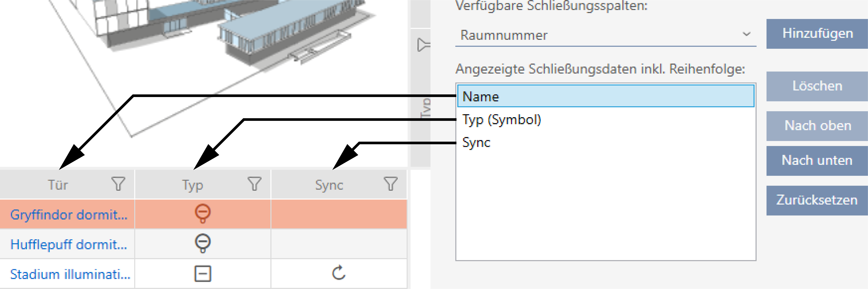The image size is (868, 289).
Task: Click the filter icon in Sync column
Action: point(390,184)
